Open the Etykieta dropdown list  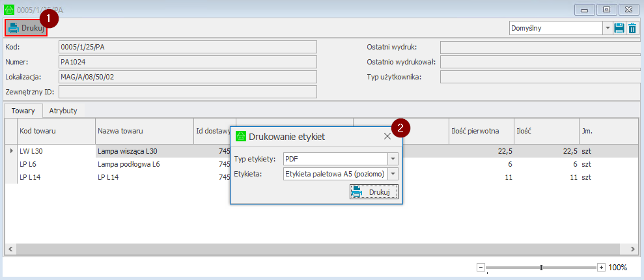392,174
